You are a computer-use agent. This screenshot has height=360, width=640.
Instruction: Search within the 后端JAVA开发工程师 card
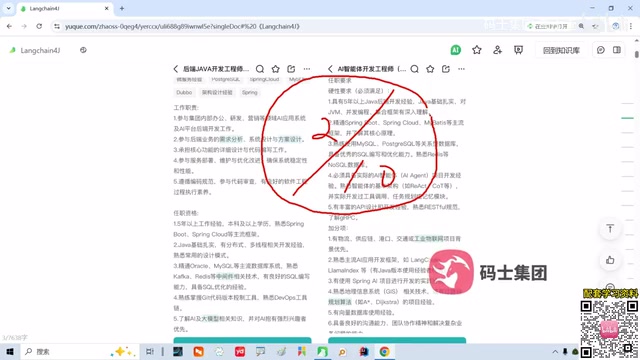(260, 69)
